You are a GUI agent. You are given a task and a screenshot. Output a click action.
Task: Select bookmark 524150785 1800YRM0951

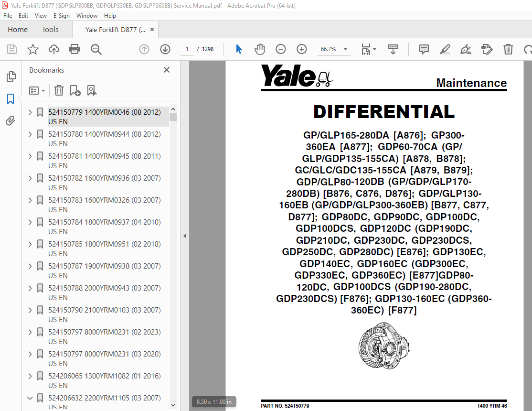(x=105, y=249)
